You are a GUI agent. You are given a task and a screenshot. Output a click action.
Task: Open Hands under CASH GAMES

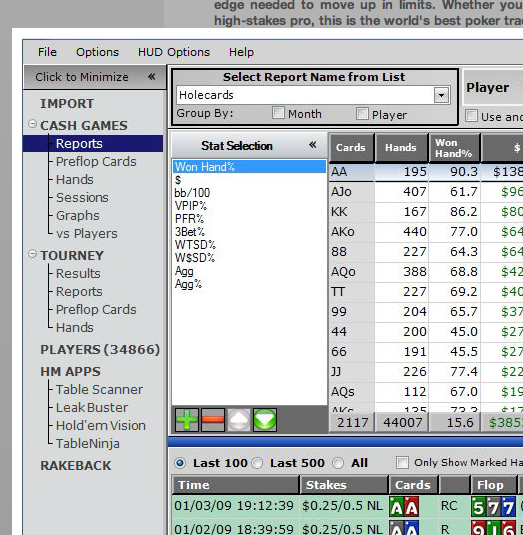(74, 180)
